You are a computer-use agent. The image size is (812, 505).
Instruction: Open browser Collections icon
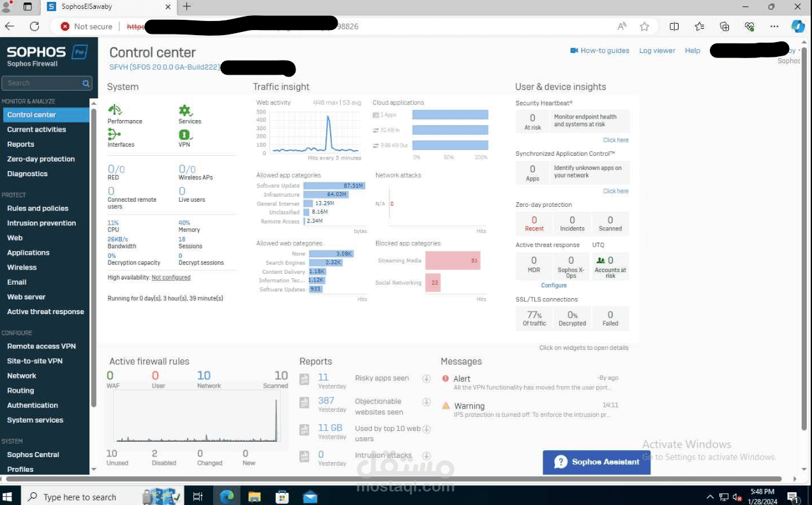(724, 26)
